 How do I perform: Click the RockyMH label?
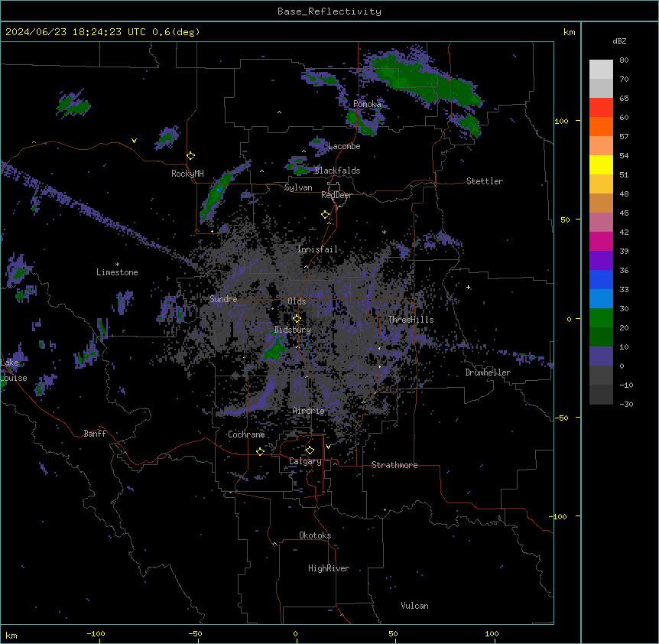187,174
